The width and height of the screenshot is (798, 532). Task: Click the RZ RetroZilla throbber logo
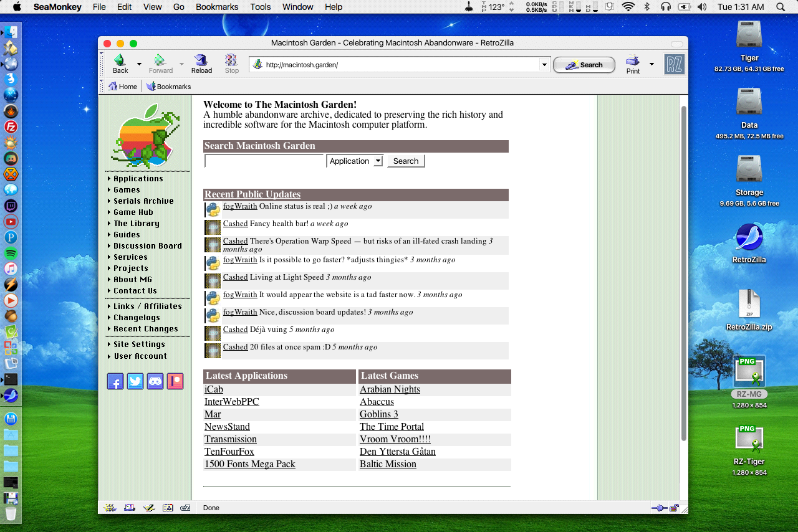pos(674,65)
